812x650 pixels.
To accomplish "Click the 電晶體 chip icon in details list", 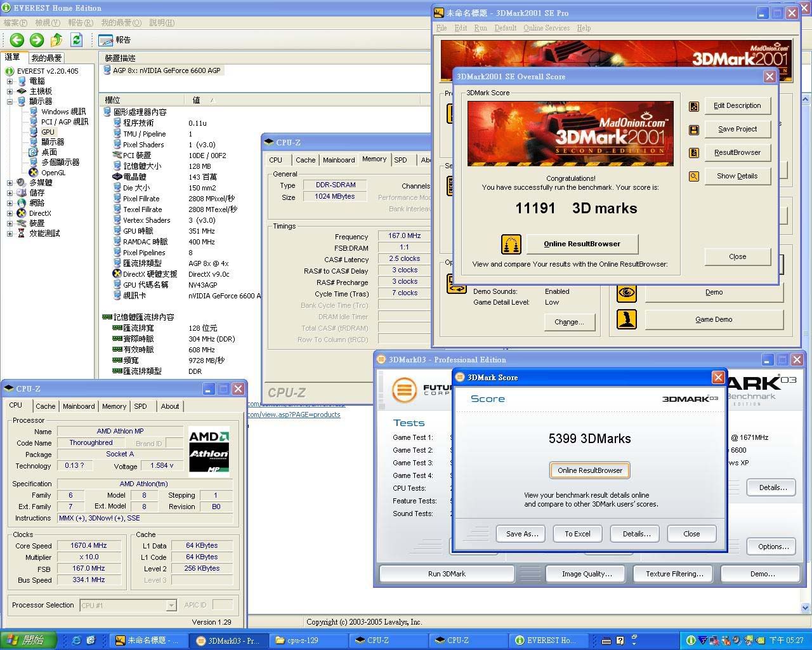I will click(x=117, y=177).
